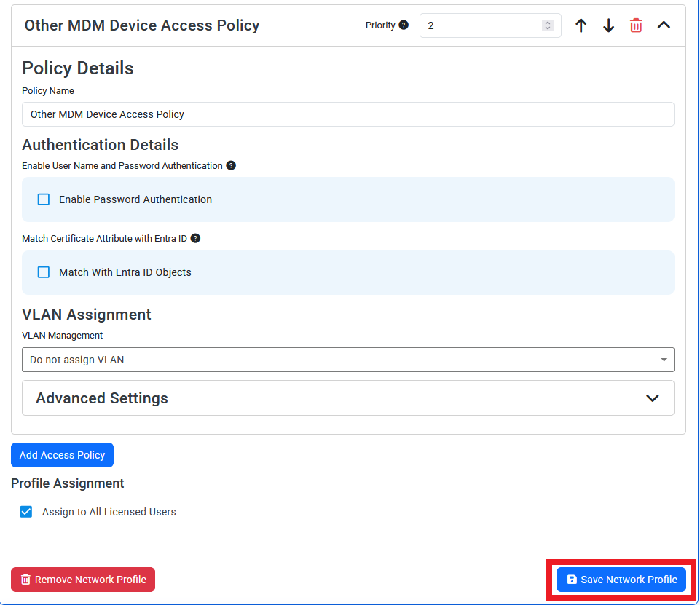Click into the Policy Name field
The height and width of the screenshot is (605, 700).
click(347, 114)
